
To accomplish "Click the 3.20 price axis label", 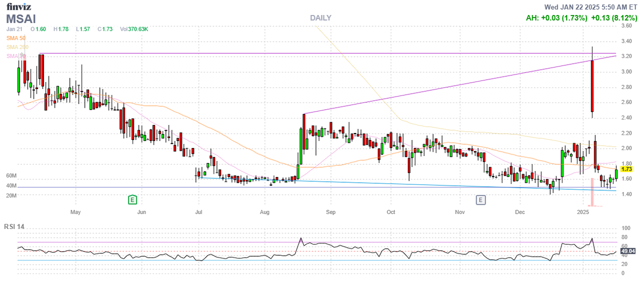I will [x=626, y=56].
